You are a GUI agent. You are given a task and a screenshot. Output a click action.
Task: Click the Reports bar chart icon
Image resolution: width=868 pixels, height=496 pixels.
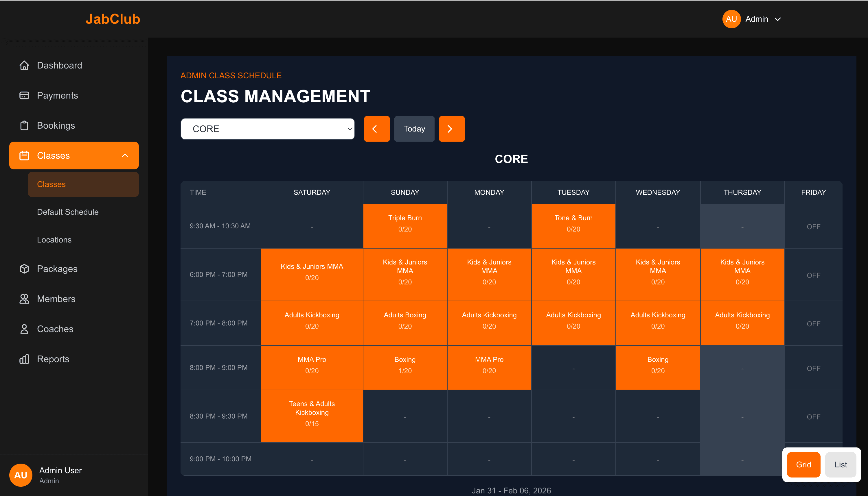pyautogui.click(x=24, y=359)
